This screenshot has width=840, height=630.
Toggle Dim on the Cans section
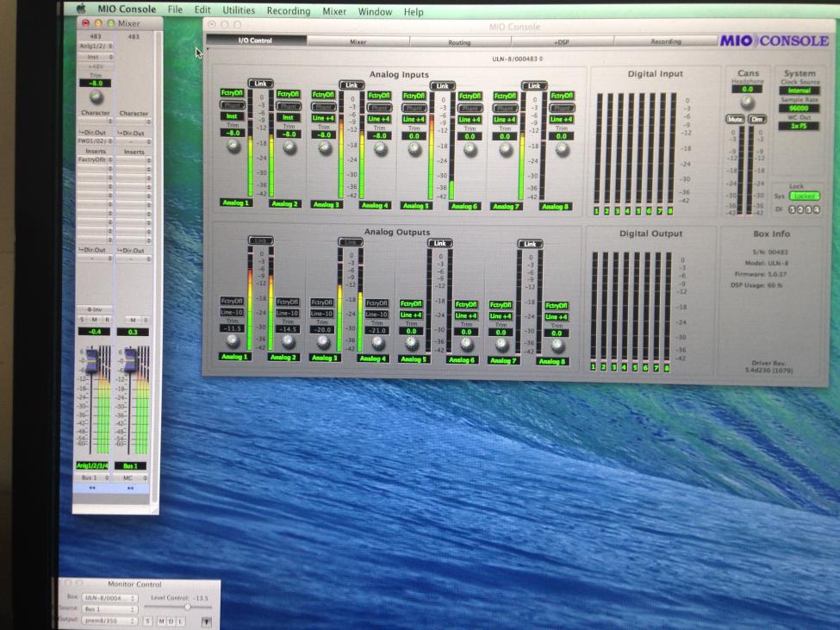(x=757, y=119)
